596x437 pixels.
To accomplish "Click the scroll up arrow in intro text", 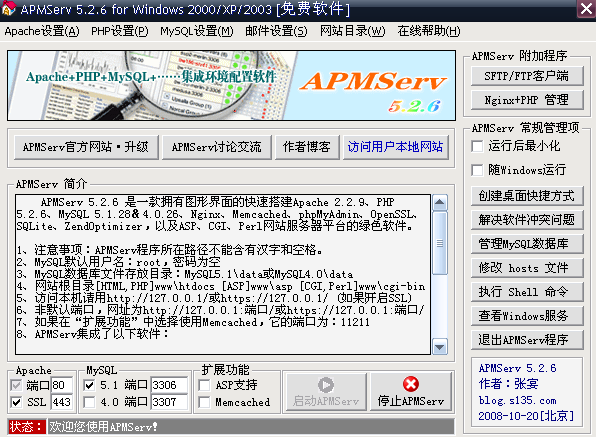I will [440, 203].
